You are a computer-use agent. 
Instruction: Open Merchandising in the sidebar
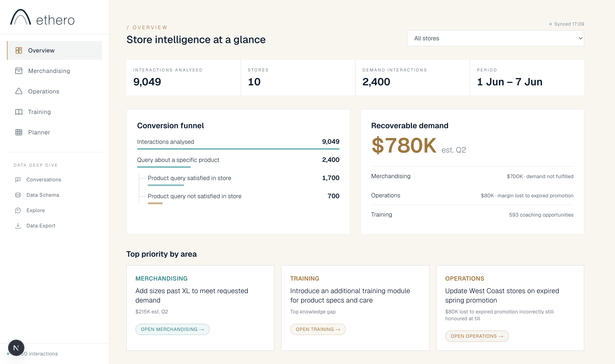coord(54,71)
